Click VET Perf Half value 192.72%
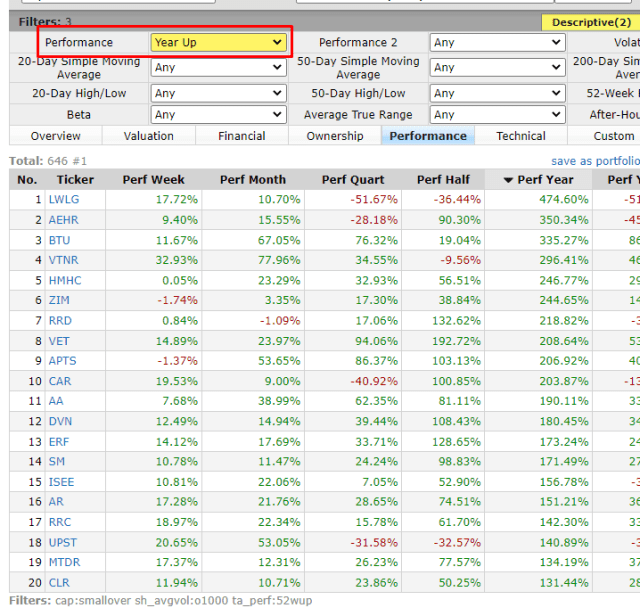The width and height of the screenshot is (640, 608). coord(456,341)
